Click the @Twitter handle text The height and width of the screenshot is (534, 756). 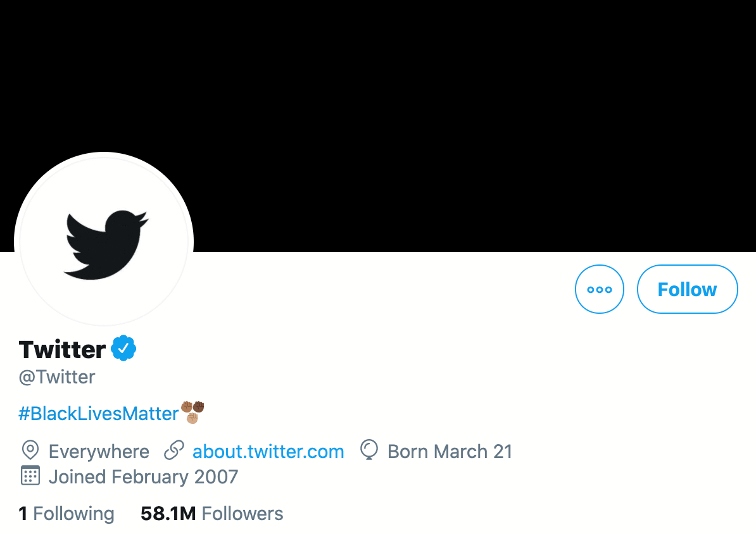click(57, 377)
